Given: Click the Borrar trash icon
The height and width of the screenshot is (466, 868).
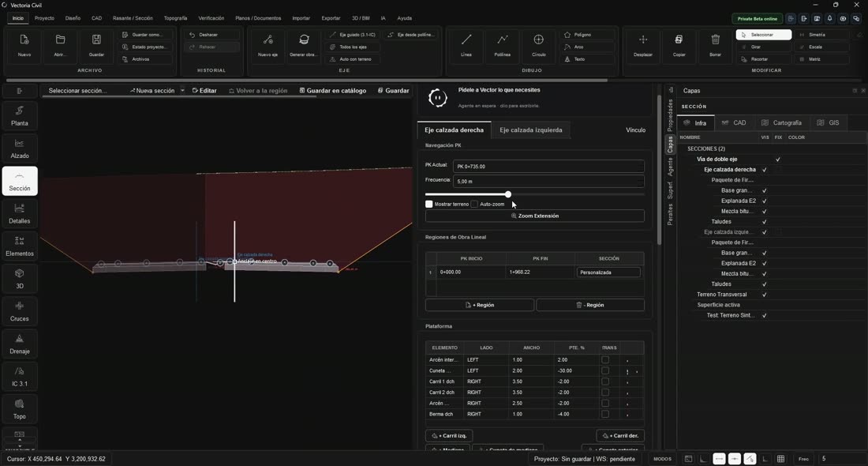Looking at the screenshot, I should 715,40.
